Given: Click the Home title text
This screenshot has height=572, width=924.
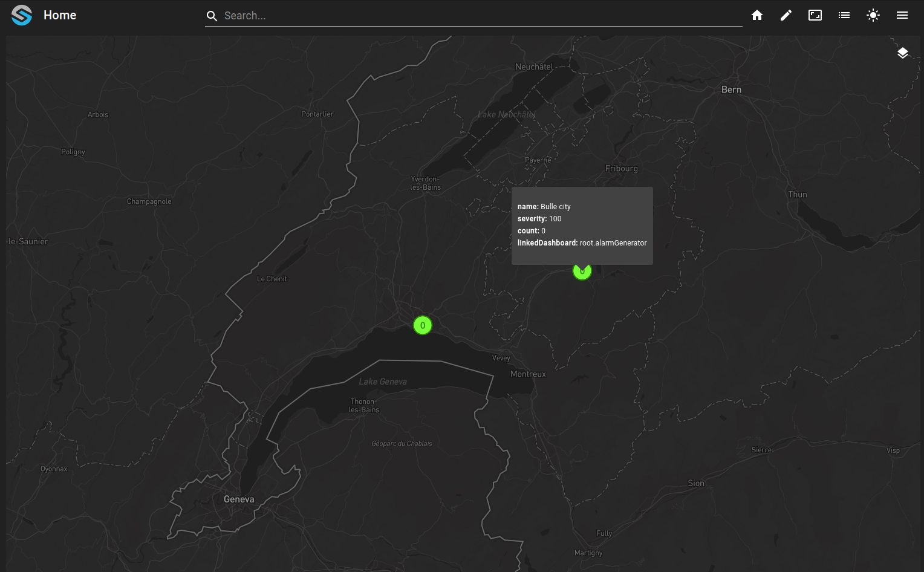Looking at the screenshot, I should pos(60,15).
